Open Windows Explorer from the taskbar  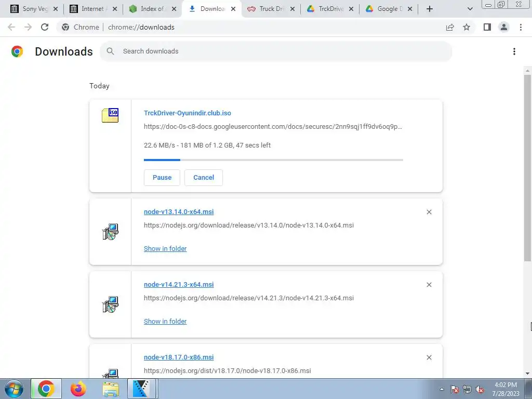111,389
